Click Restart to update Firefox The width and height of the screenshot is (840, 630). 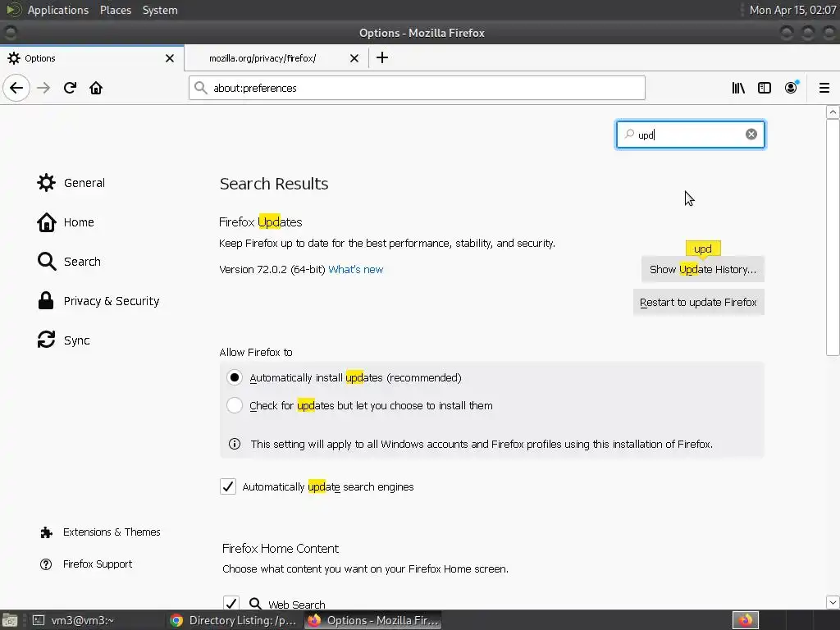(699, 303)
